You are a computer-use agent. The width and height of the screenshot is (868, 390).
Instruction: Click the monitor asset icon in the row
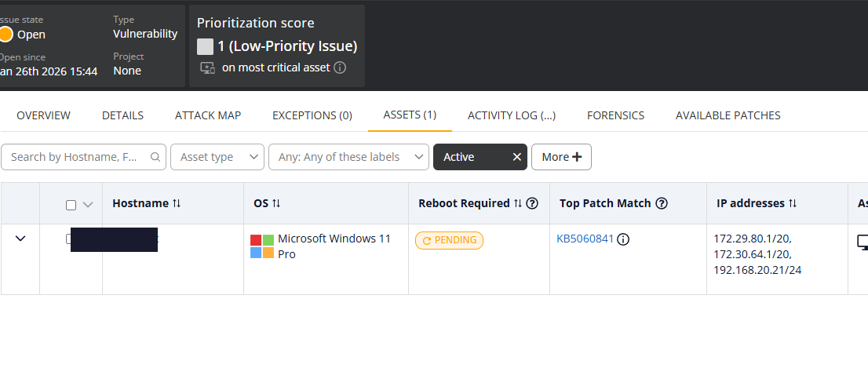coord(862,242)
